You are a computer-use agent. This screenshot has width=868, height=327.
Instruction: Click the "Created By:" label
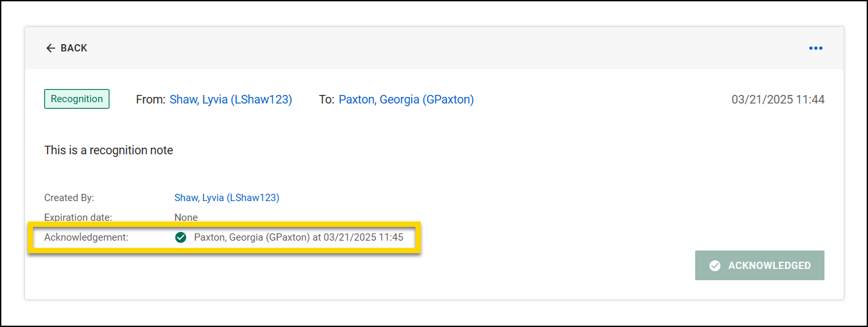point(69,198)
